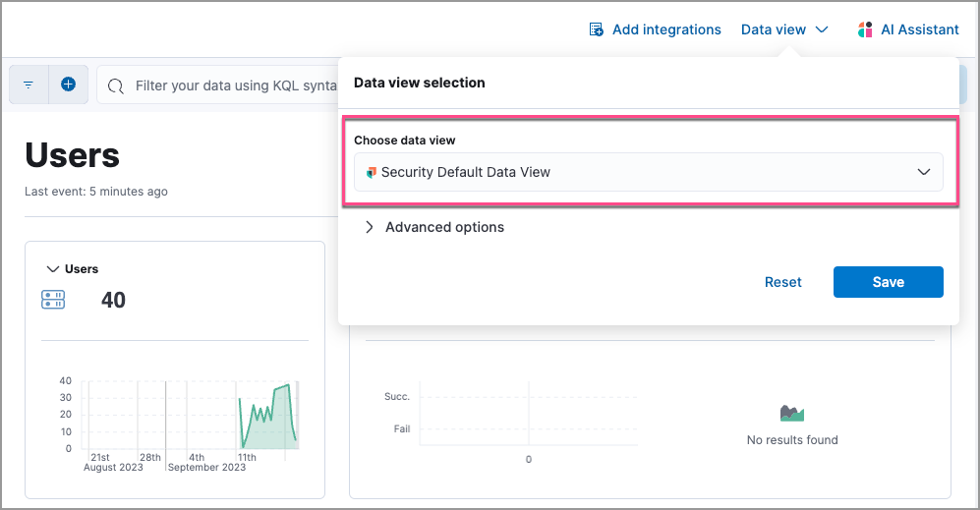Viewport: 980px width, 510px height.
Task: Click the Add integrations icon
Action: (x=596, y=29)
